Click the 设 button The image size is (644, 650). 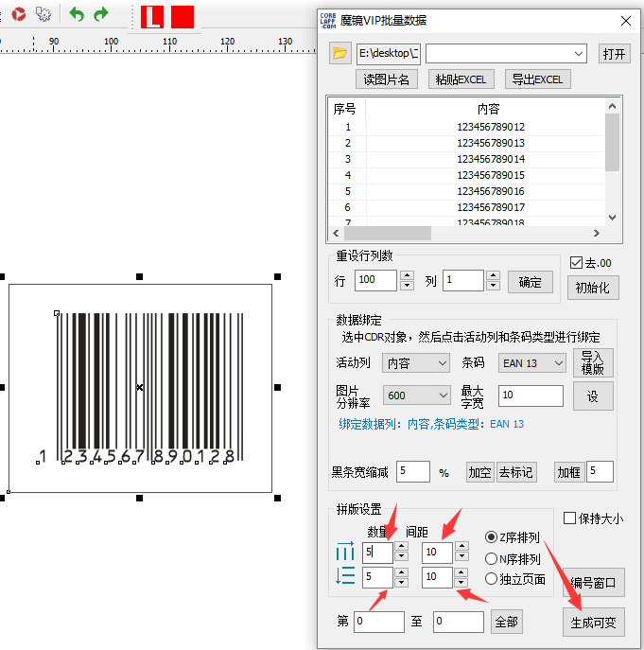[x=593, y=395]
